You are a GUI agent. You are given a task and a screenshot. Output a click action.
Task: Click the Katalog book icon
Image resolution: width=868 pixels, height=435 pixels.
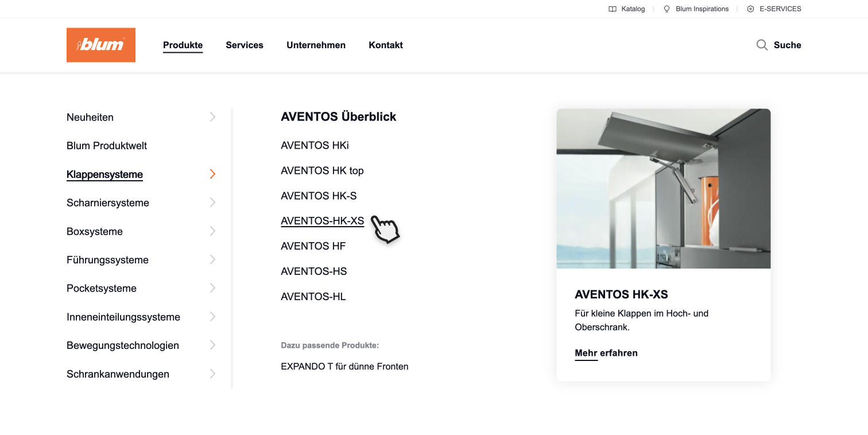[x=613, y=9]
